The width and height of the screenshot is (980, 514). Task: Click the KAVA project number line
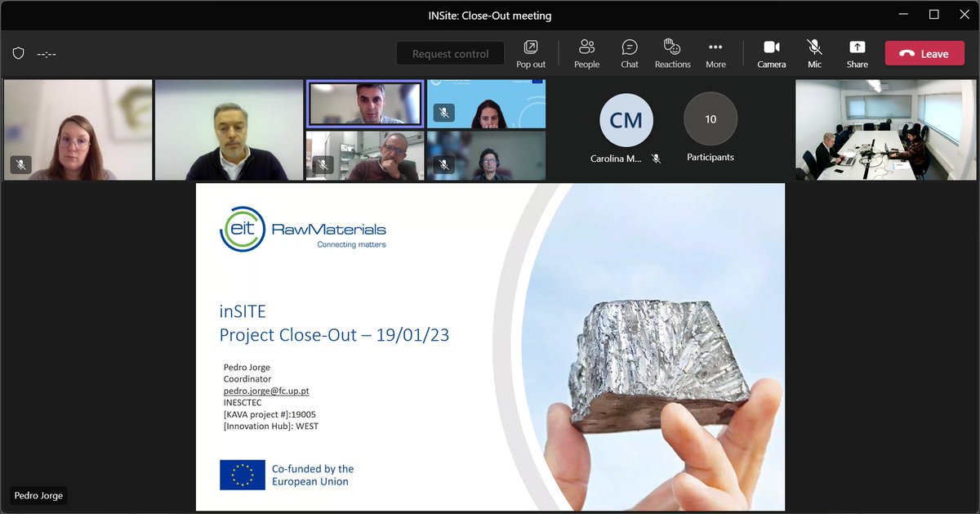(x=269, y=414)
